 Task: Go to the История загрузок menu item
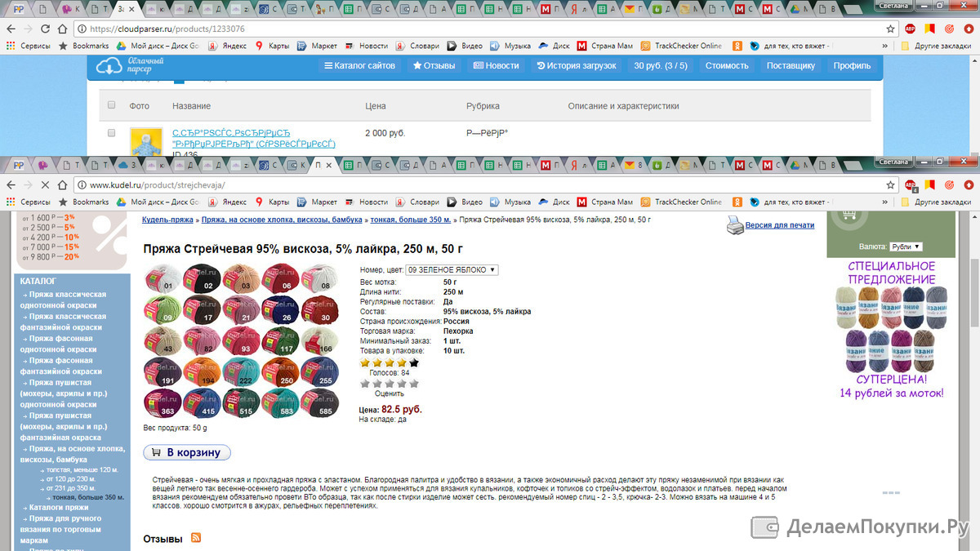(x=577, y=65)
